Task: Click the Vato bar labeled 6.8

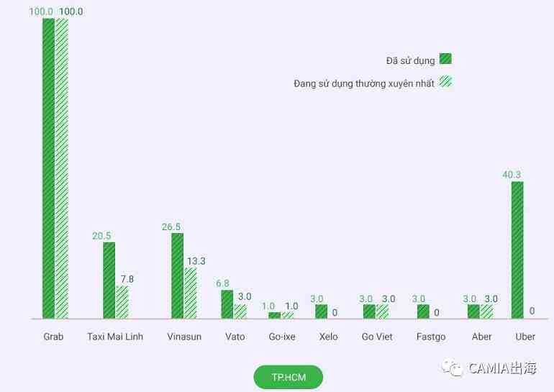Action: tap(227, 304)
